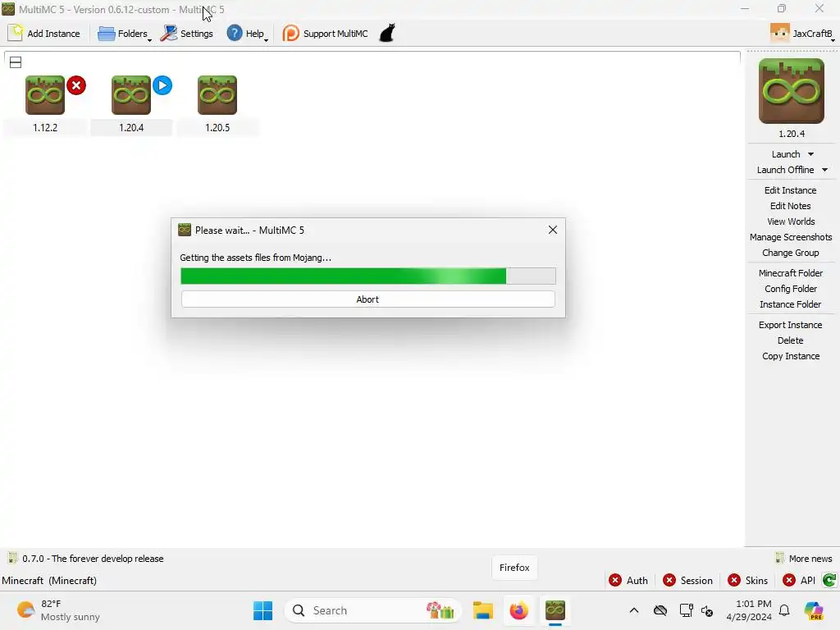Click Launch Offline in sidebar
The height and width of the screenshot is (630, 840).
785,170
